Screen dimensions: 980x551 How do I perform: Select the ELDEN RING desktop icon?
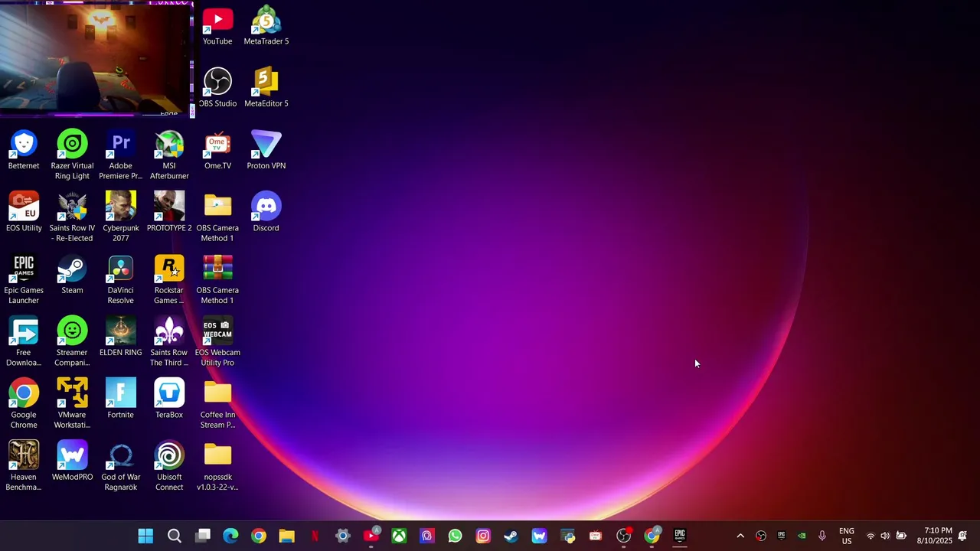[x=120, y=336]
